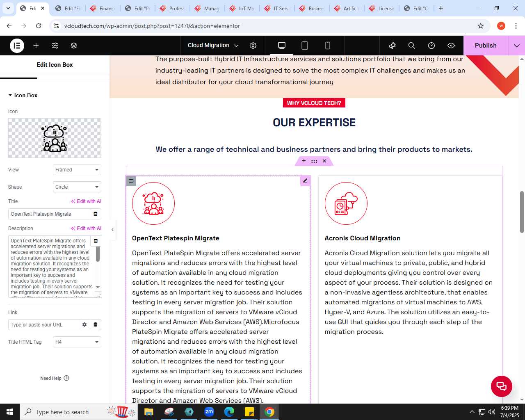Click Edit with AI for Description
525x420 pixels.
[86, 228]
